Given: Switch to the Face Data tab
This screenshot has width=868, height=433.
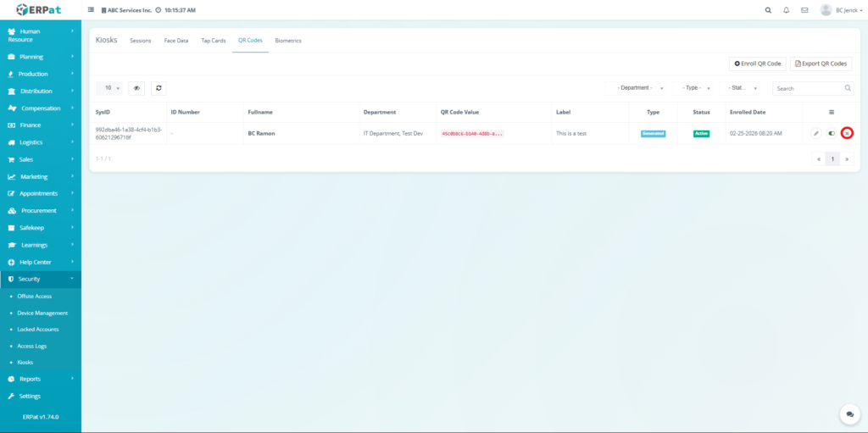Looking at the screenshot, I should [x=176, y=41].
